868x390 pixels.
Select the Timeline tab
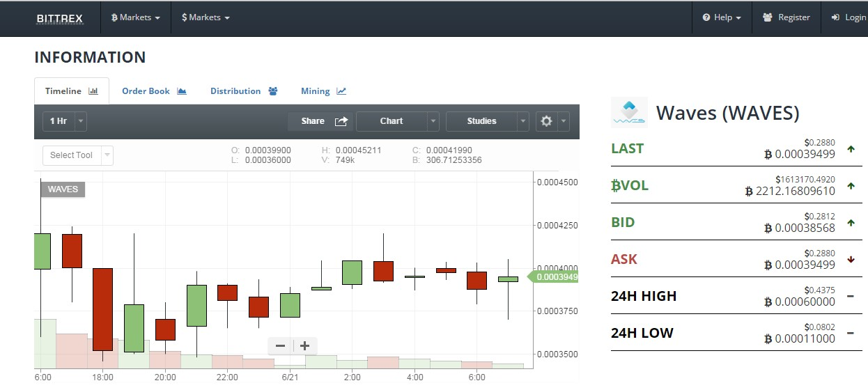(72, 91)
